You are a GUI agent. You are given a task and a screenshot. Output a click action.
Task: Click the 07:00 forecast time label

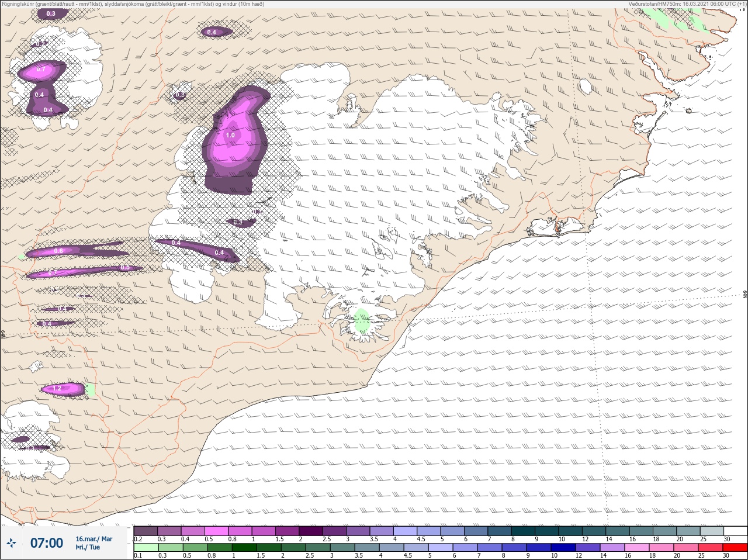[47, 544]
